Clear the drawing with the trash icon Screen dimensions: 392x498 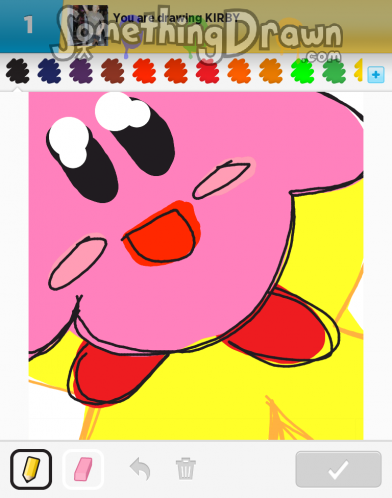pos(186,469)
